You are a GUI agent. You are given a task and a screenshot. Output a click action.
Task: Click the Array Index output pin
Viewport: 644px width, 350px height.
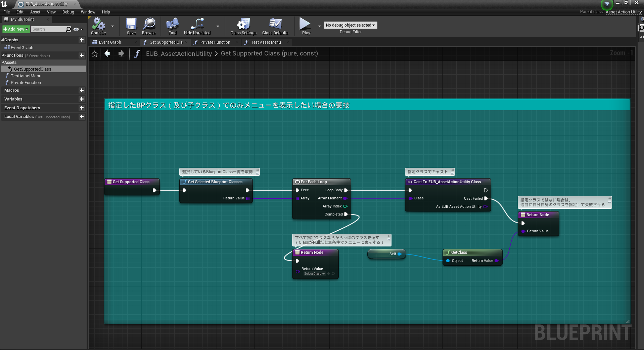point(345,206)
